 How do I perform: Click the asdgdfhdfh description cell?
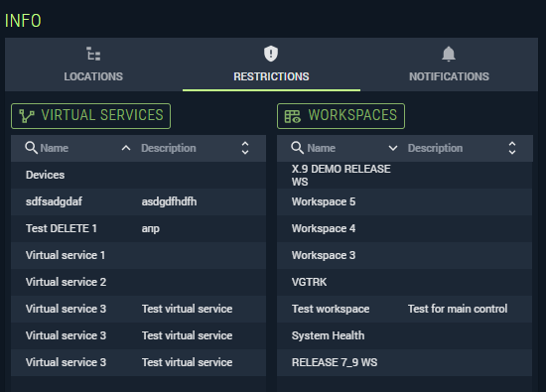169,201
